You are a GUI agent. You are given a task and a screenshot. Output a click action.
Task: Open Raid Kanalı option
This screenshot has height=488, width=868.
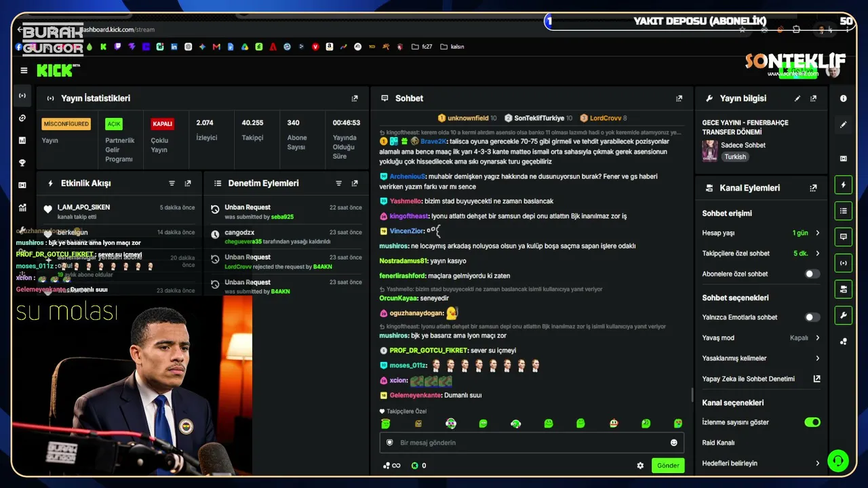pos(718,443)
